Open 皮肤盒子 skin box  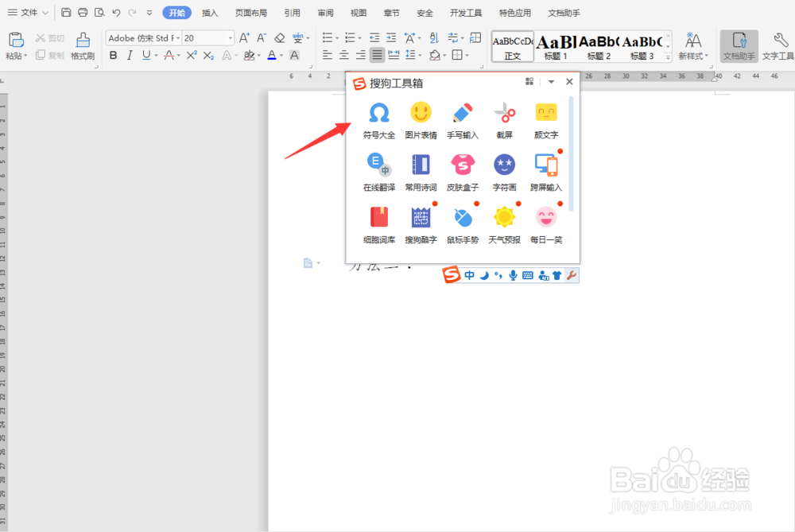tap(463, 173)
